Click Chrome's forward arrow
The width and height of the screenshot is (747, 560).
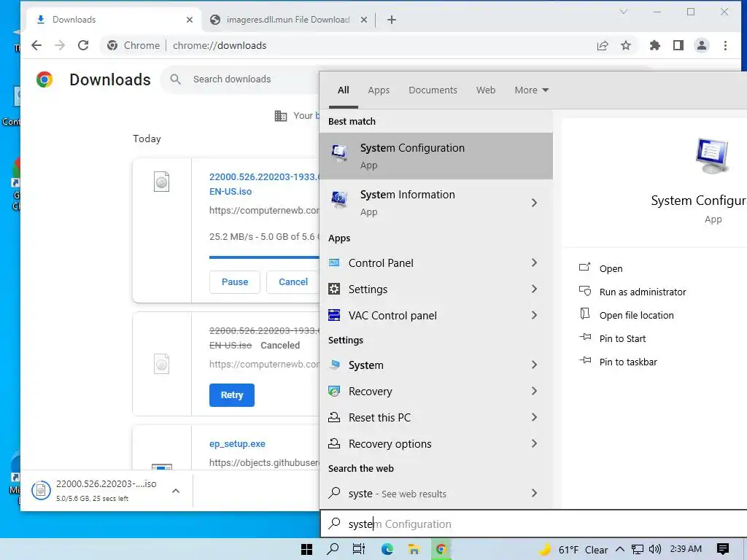click(x=60, y=45)
